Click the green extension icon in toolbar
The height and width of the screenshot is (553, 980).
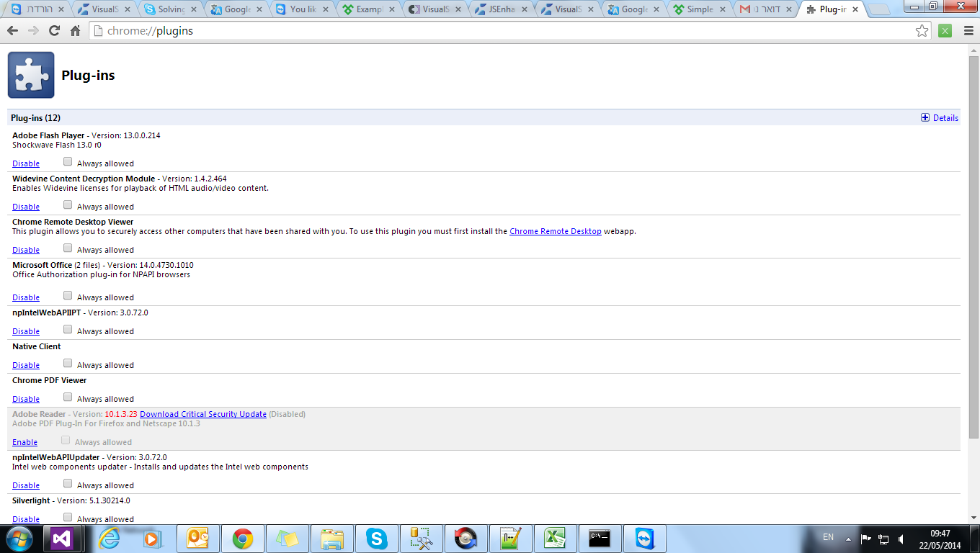pyautogui.click(x=945, y=31)
